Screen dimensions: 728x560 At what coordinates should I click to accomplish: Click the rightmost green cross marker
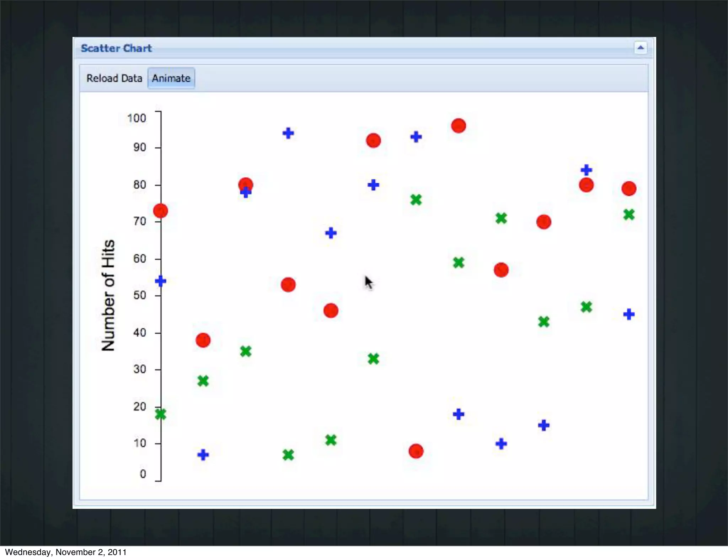(628, 215)
